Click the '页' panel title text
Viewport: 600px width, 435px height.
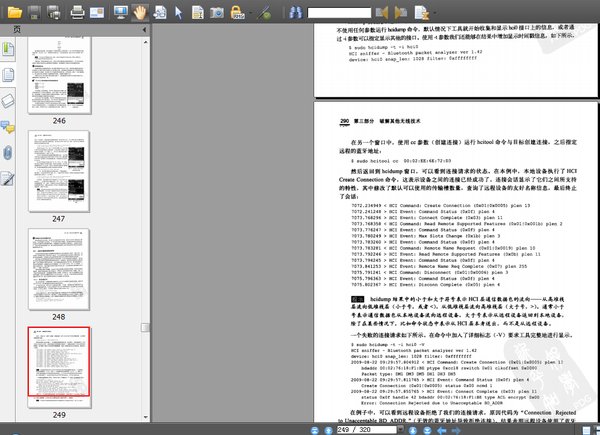pos(17,29)
